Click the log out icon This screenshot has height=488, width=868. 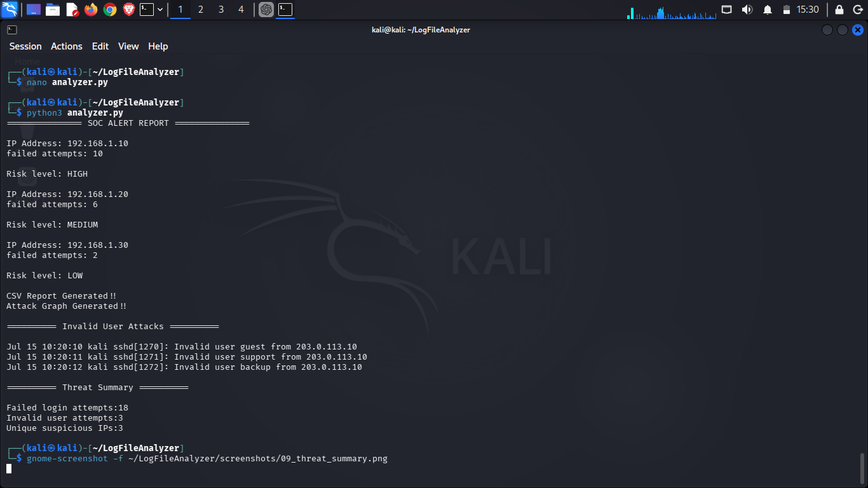tap(857, 10)
